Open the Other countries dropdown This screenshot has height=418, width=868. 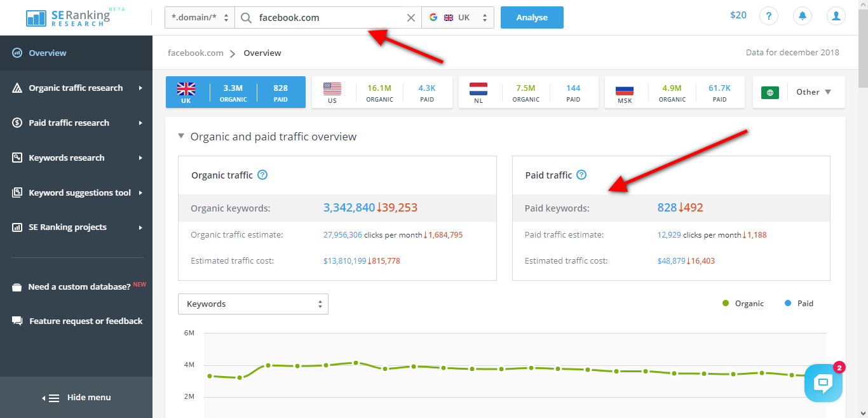point(814,92)
